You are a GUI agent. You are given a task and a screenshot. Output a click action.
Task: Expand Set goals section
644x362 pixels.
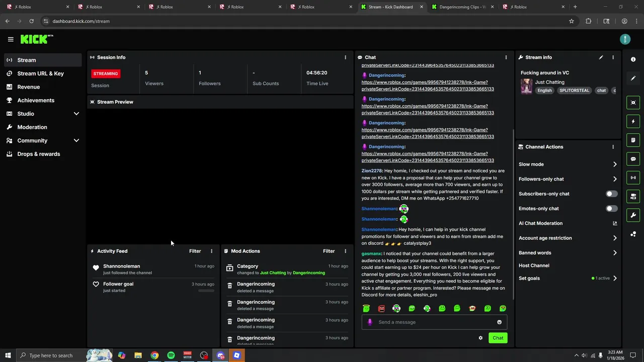point(615,278)
